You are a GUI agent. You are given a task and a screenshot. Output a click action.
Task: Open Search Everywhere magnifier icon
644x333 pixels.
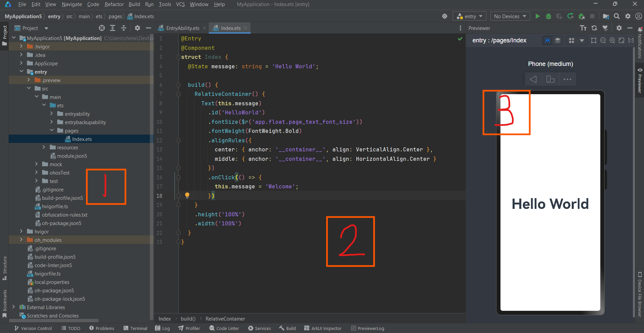[x=617, y=16]
